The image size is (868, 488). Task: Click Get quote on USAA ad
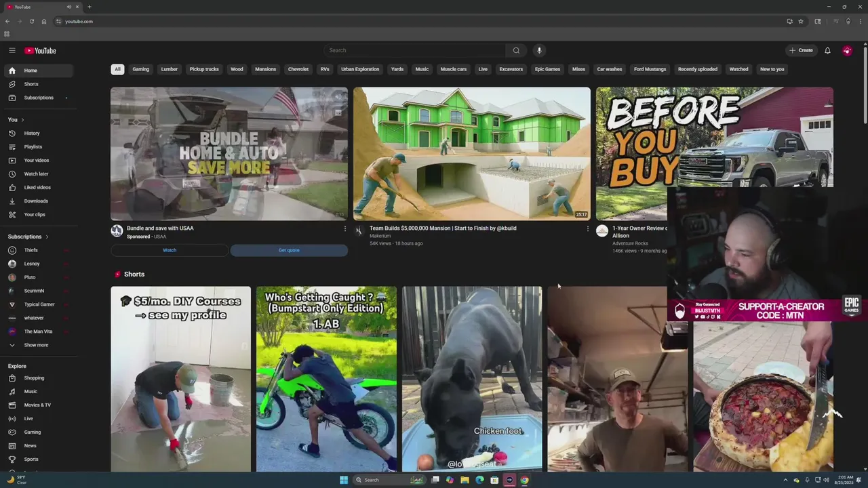tap(289, 250)
